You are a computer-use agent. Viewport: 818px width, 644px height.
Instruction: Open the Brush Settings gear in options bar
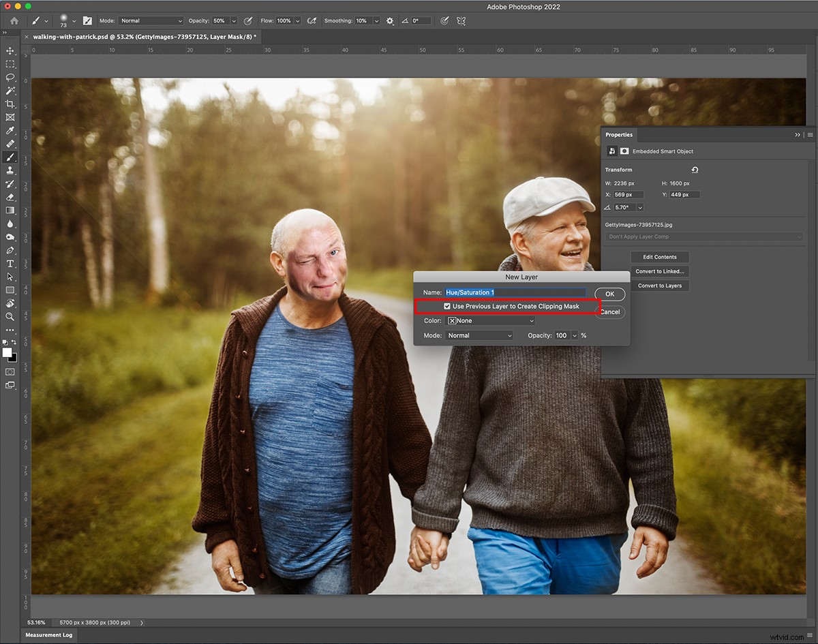point(389,20)
